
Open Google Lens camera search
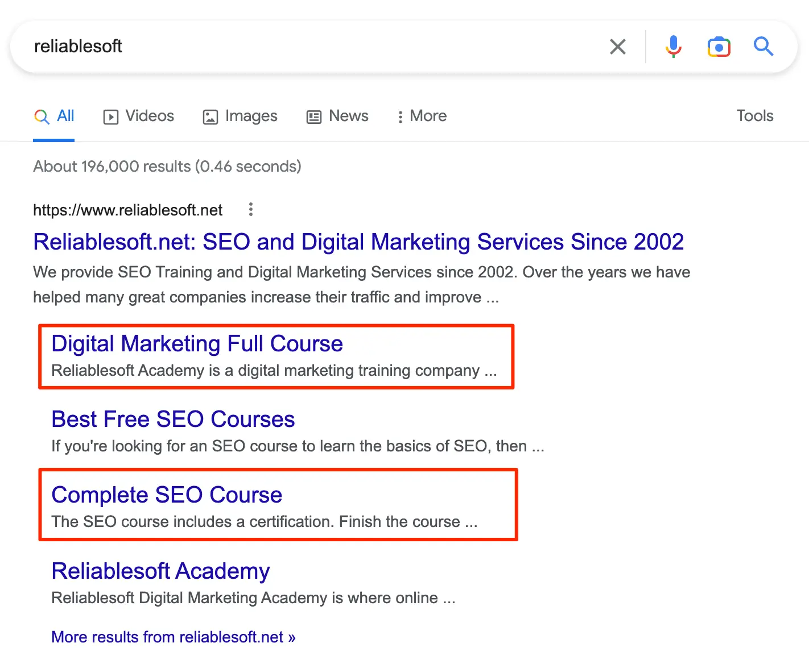[719, 47]
